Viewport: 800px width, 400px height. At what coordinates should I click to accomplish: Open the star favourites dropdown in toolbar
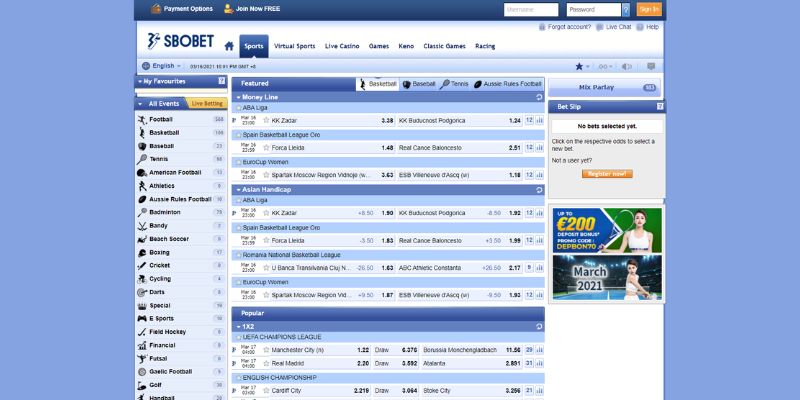(582, 66)
